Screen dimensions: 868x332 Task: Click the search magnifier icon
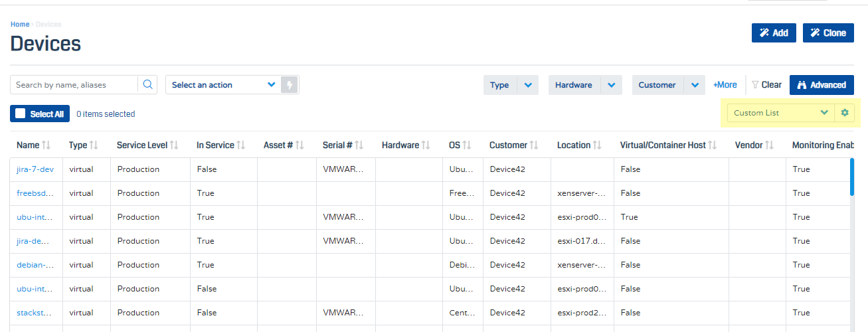147,85
